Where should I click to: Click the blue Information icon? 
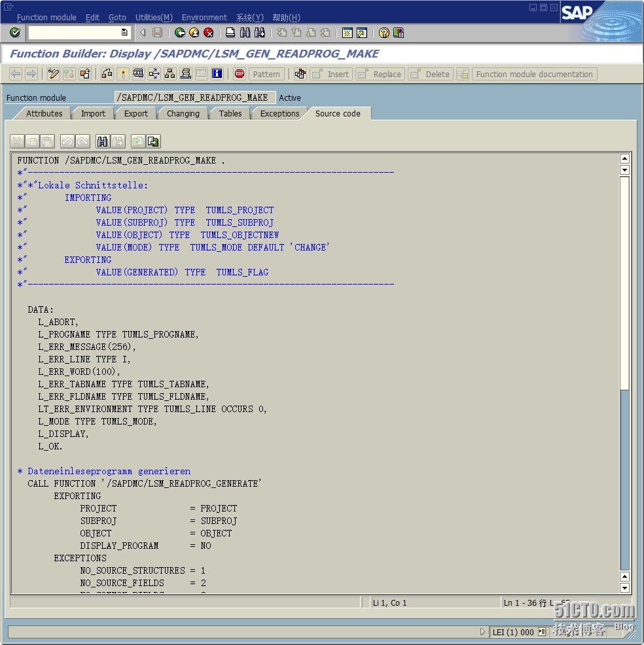(x=217, y=74)
